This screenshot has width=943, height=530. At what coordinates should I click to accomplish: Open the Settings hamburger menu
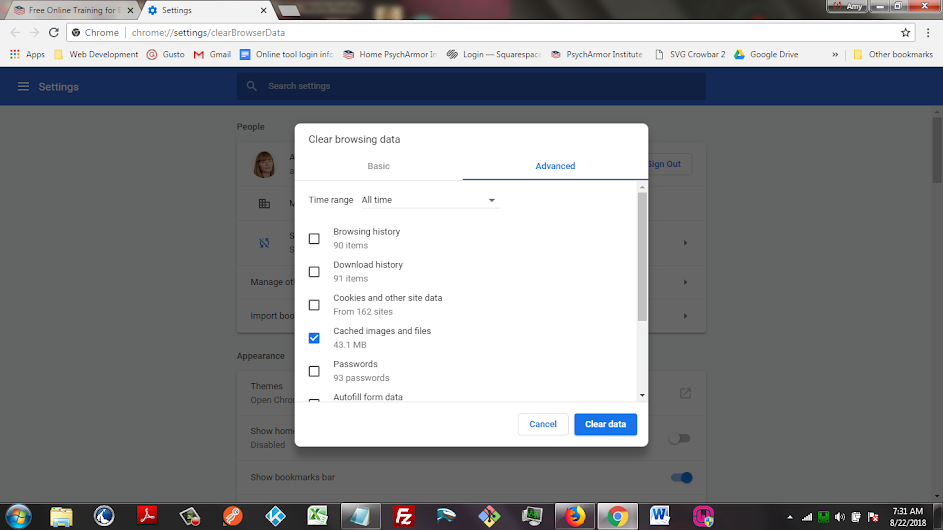23,87
